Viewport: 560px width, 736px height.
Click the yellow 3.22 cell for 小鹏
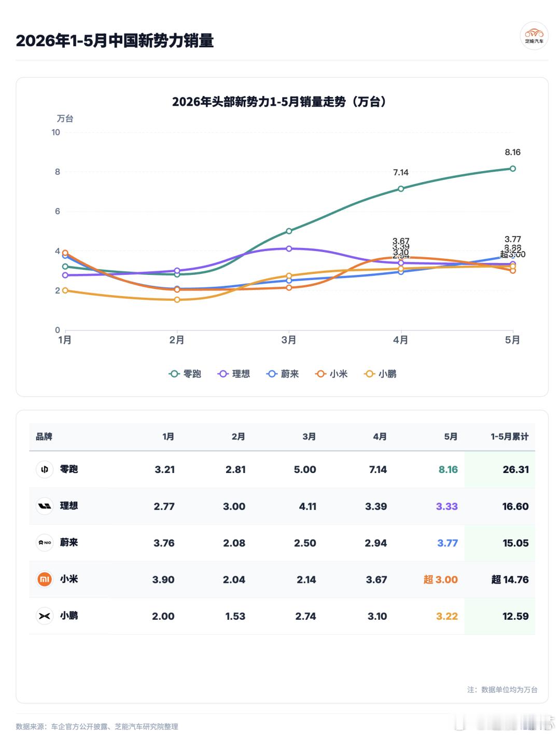tap(447, 616)
